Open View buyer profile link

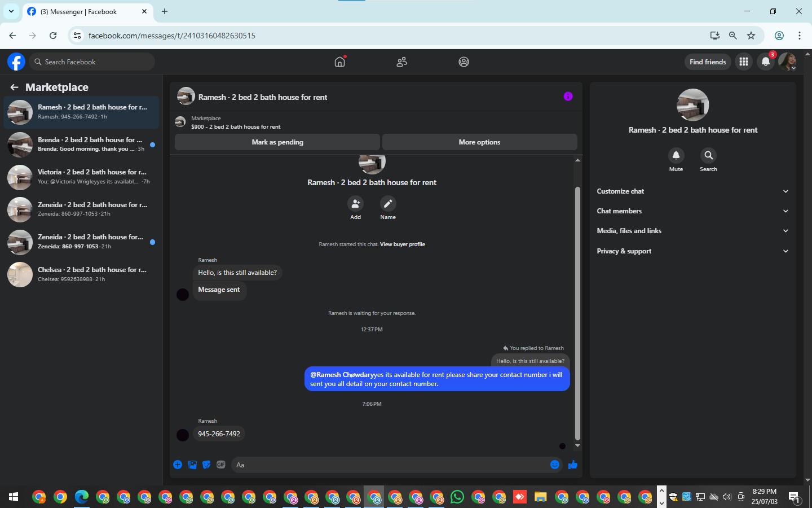[x=403, y=244]
